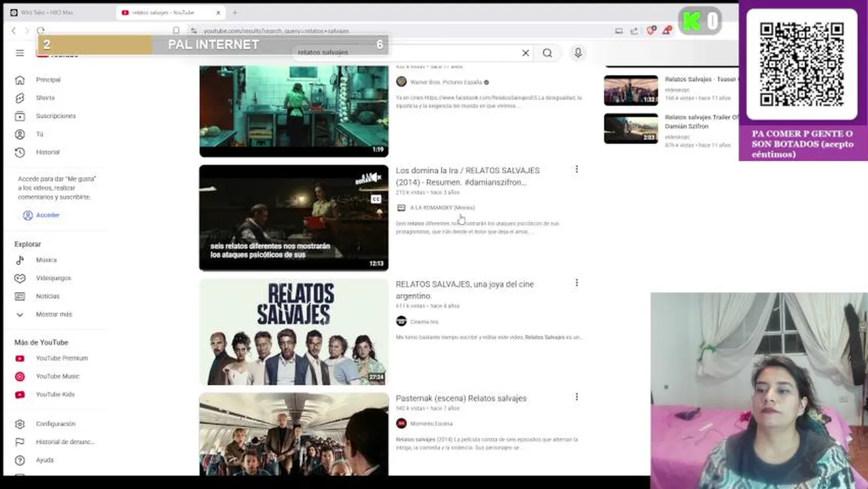868x489 pixels.
Task: Open Historial in the sidebar
Action: [48, 152]
